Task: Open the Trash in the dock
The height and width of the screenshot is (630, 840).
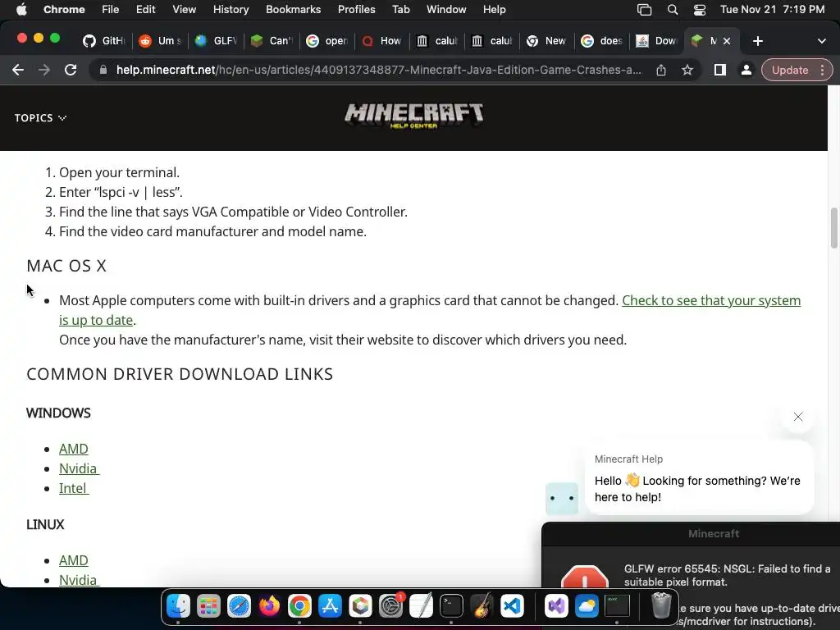Action: tap(661, 606)
